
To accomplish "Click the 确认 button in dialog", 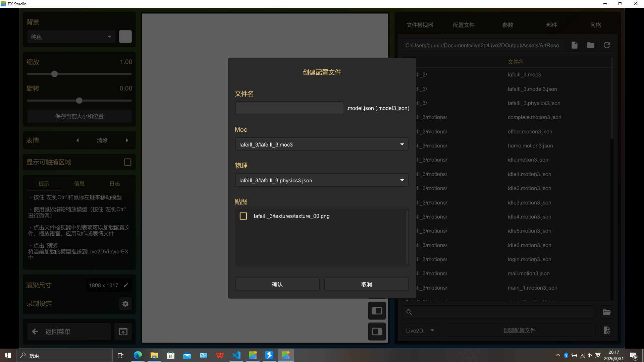I will click(277, 284).
